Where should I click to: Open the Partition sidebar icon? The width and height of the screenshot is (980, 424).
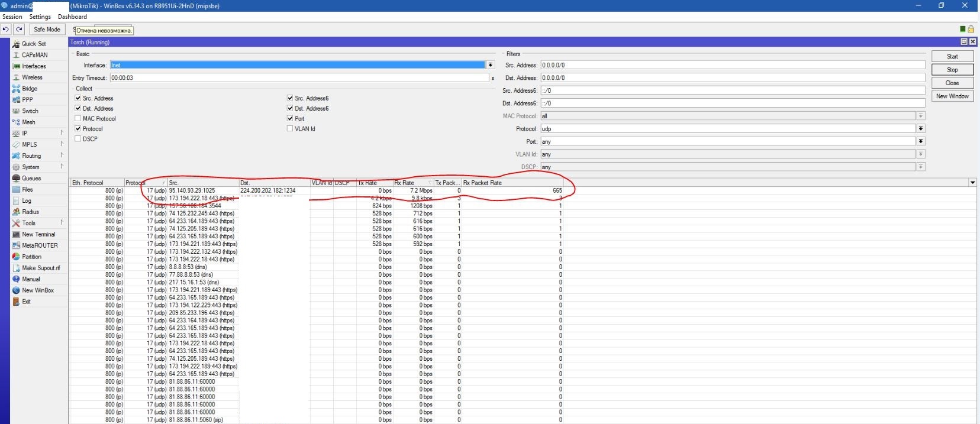(16, 257)
